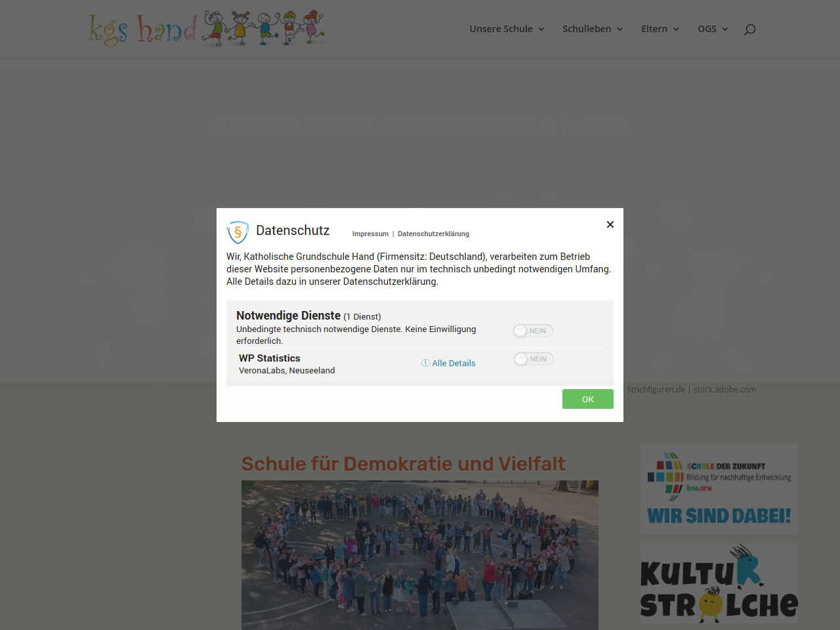This screenshot has width=840, height=630.
Task: Open the Datenschutzerklärung link
Action: 433,234
